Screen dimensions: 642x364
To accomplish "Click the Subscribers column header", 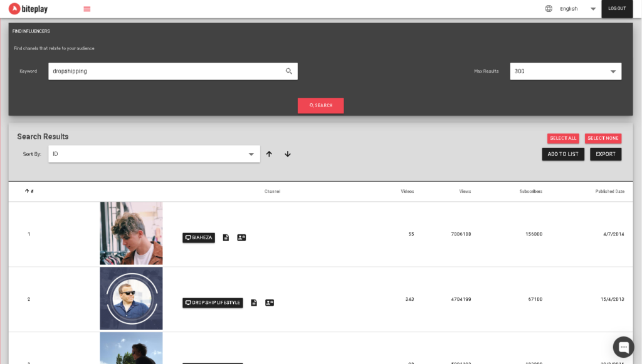I will click(530, 192).
